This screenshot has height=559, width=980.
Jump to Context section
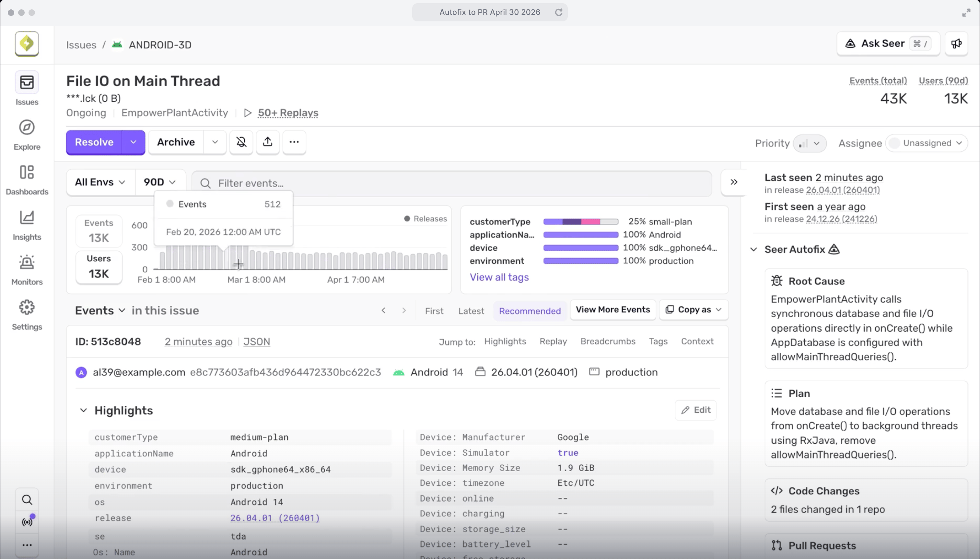[x=697, y=341]
